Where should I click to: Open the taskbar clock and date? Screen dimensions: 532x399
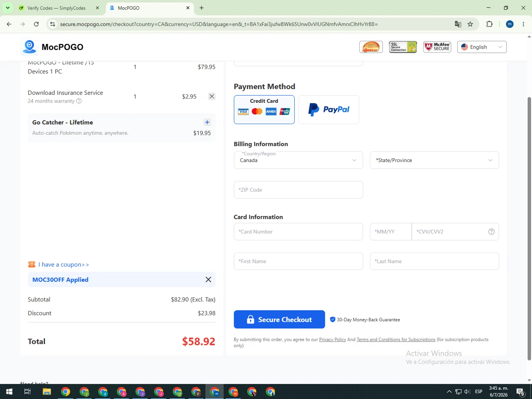click(499, 392)
